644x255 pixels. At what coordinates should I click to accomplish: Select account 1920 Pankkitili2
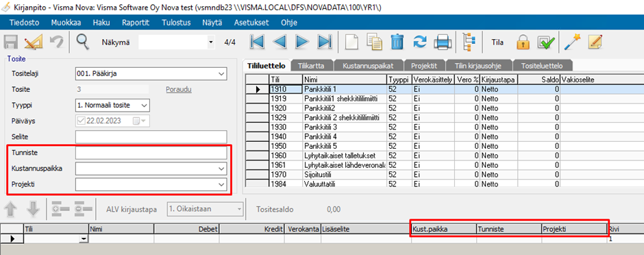[x=445, y=108]
